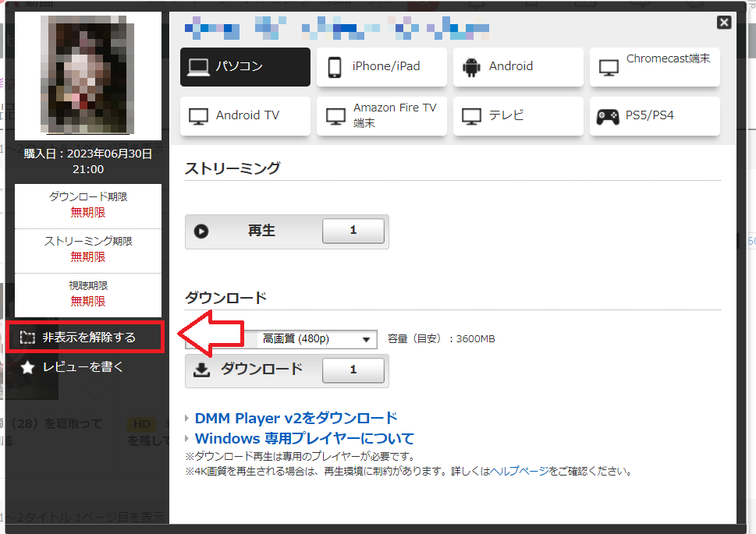This screenshot has width=756, height=534.
Task: Choose the Android TV tab
Action: (x=245, y=115)
